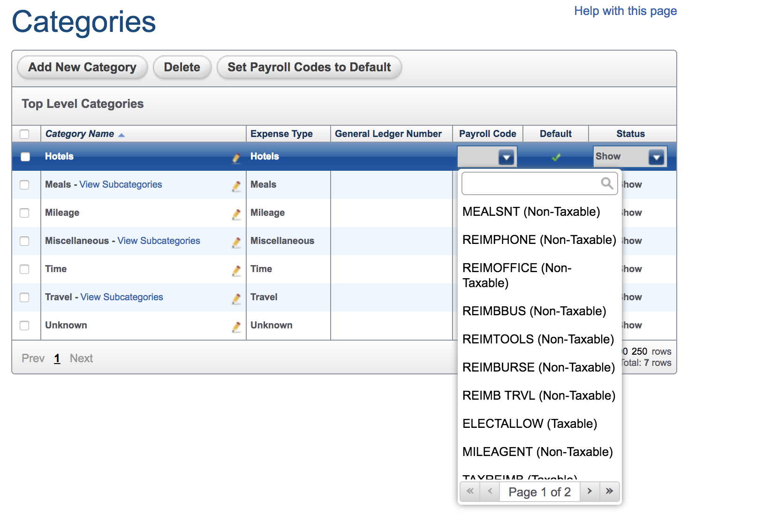Screen dimensions: 771x532
Task: Go to previous page of payroll codes
Action: pyautogui.click(x=490, y=491)
